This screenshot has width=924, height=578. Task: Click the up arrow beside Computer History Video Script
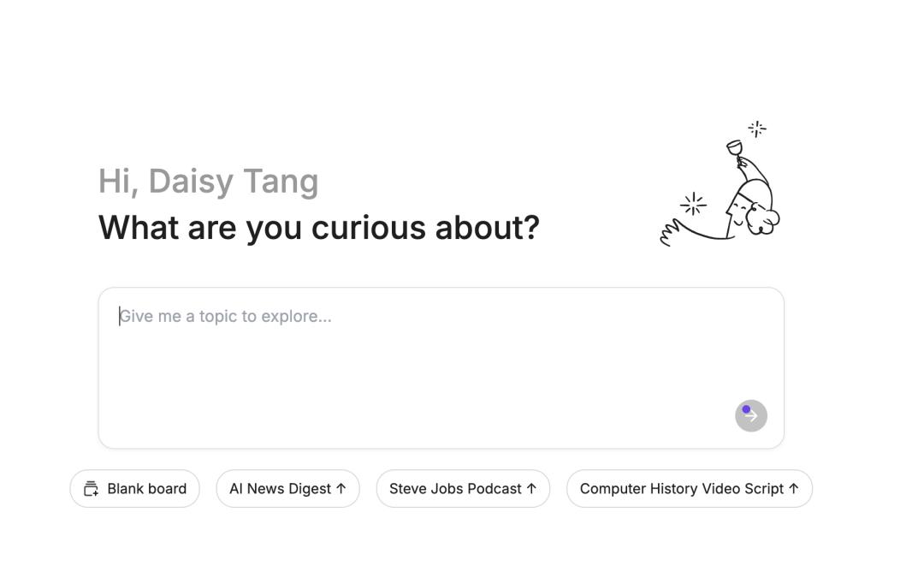coord(793,488)
